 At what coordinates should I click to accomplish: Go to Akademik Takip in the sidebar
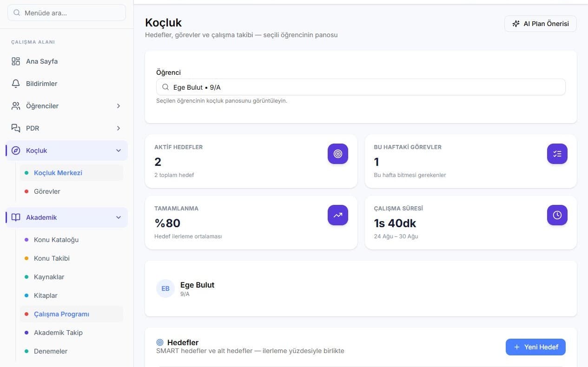point(72,333)
